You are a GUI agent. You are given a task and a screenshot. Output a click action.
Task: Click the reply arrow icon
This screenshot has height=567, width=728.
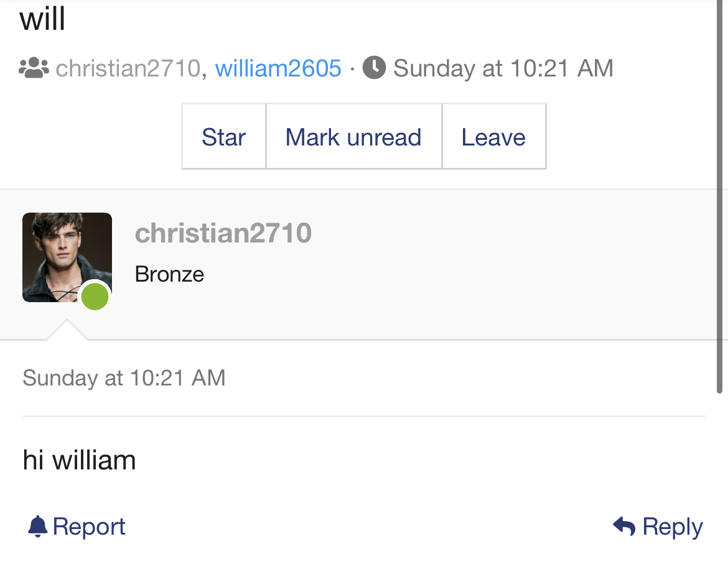[624, 526]
